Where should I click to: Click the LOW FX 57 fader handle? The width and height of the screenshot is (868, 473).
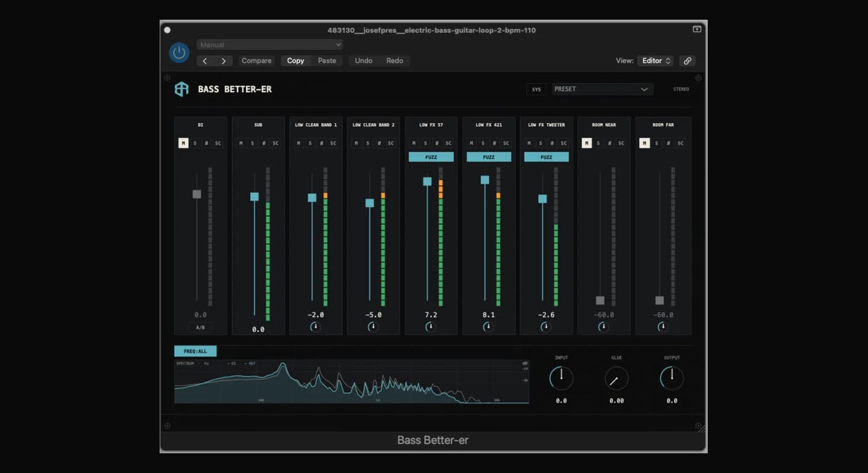pos(427,181)
